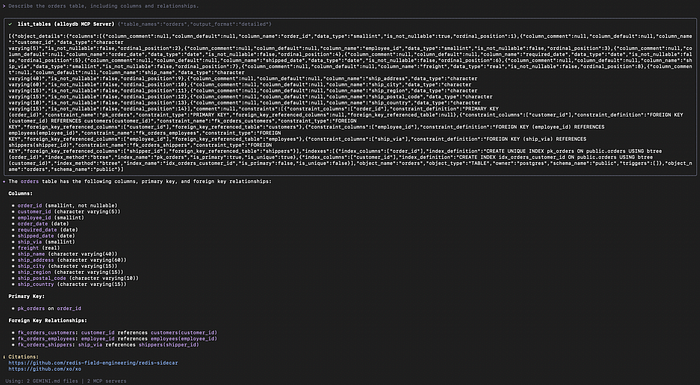Select the 'ship_city (character varying(15))' list row
Image resolution: width=700 pixels, height=385 pixels.
point(67,266)
